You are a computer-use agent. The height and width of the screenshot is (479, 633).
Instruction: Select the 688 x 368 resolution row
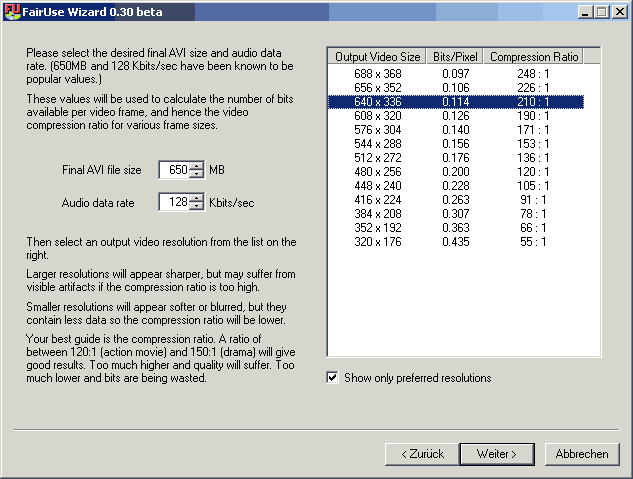point(456,74)
